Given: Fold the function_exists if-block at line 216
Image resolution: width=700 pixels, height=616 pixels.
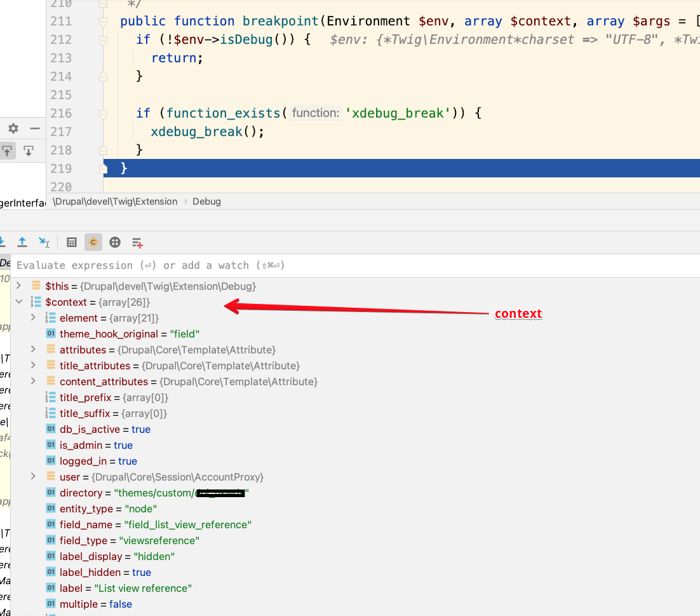Looking at the screenshot, I should pos(103,114).
